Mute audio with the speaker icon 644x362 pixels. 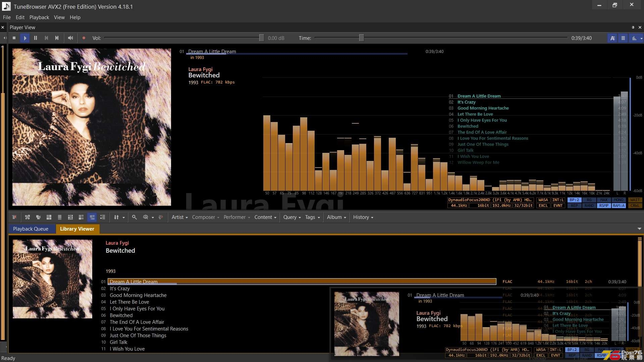(x=70, y=38)
